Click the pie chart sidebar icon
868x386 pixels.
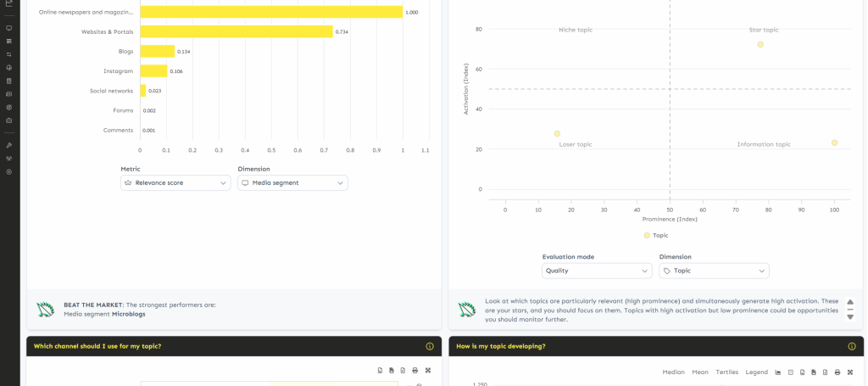(8, 68)
